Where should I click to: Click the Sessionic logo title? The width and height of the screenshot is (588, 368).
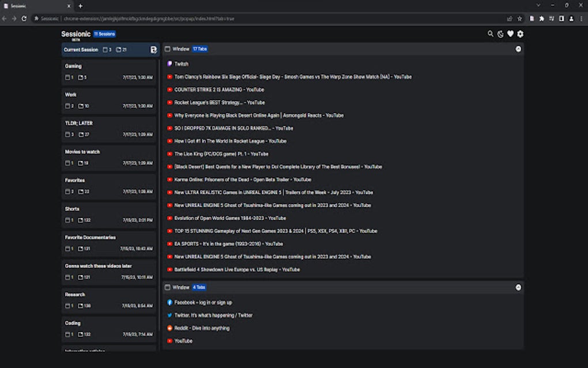tap(76, 34)
